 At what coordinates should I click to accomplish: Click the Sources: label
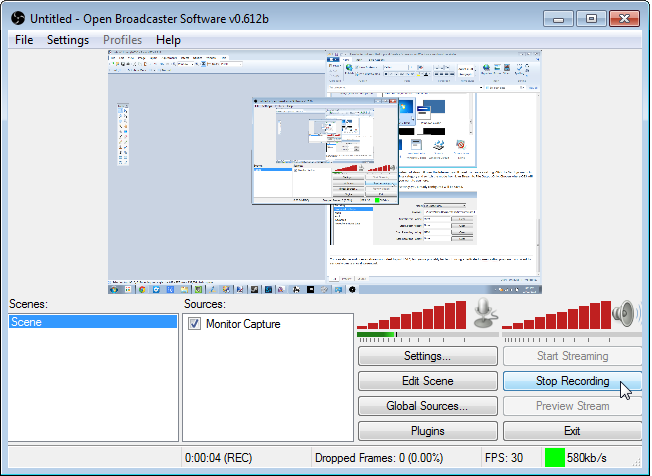click(205, 304)
